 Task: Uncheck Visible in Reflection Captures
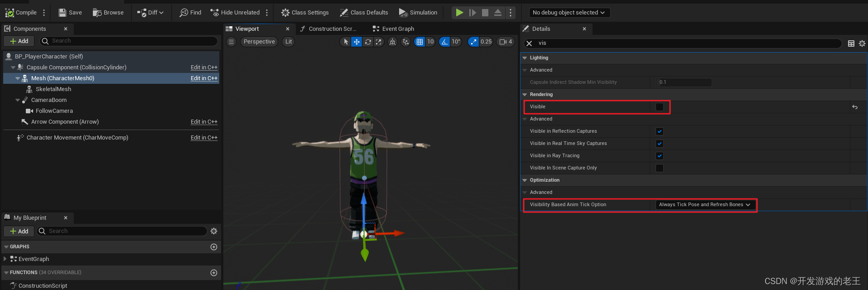[x=660, y=131]
